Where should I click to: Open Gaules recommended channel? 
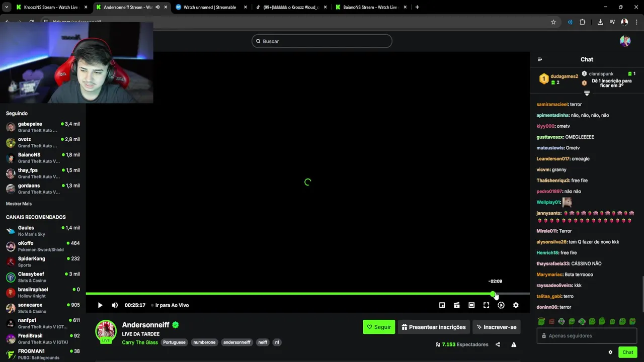(x=43, y=231)
